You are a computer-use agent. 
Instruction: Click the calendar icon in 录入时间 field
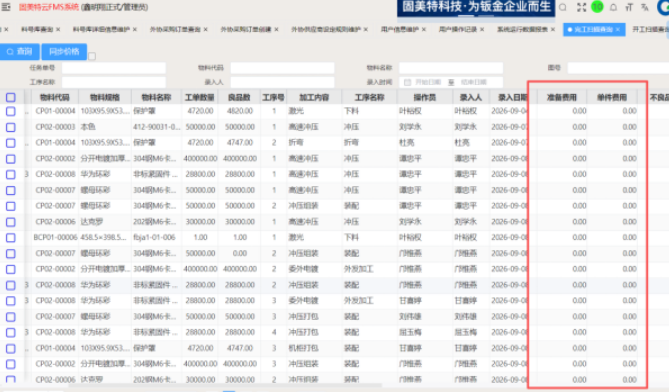(x=407, y=82)
